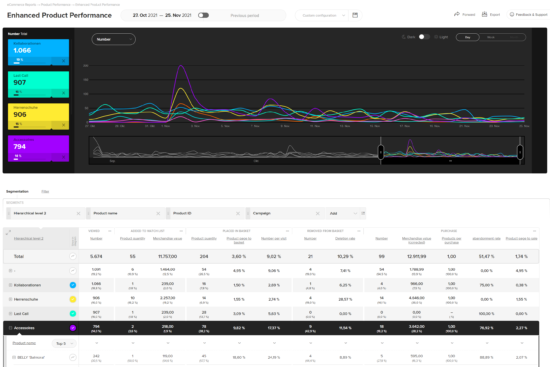Sort by abandonment rate column header

(x=486, y=239)
